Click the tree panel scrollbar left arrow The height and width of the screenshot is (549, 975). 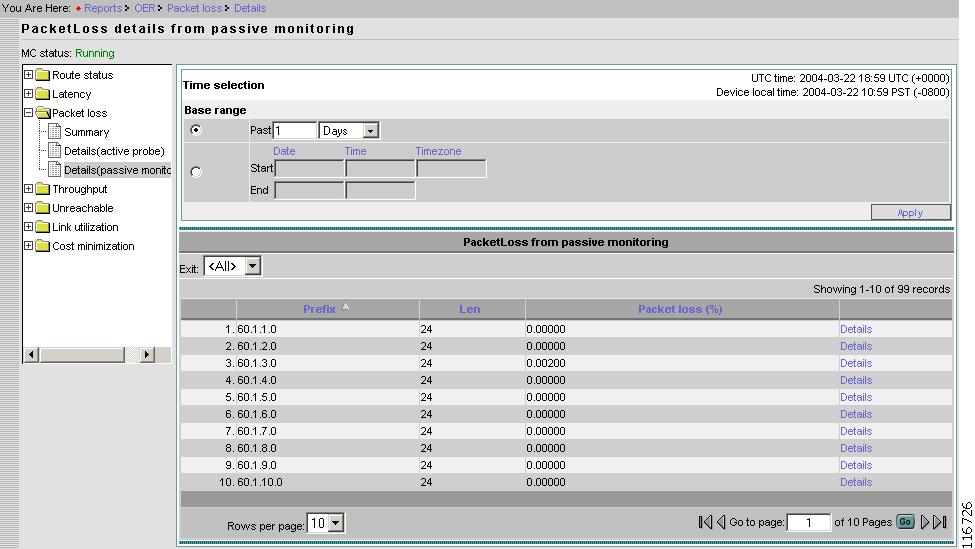click(31, 355)
